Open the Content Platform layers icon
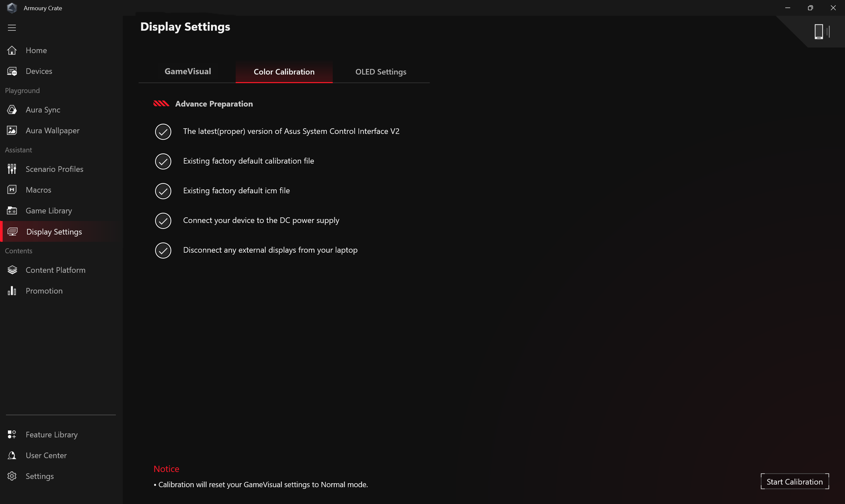 (12, 270)
